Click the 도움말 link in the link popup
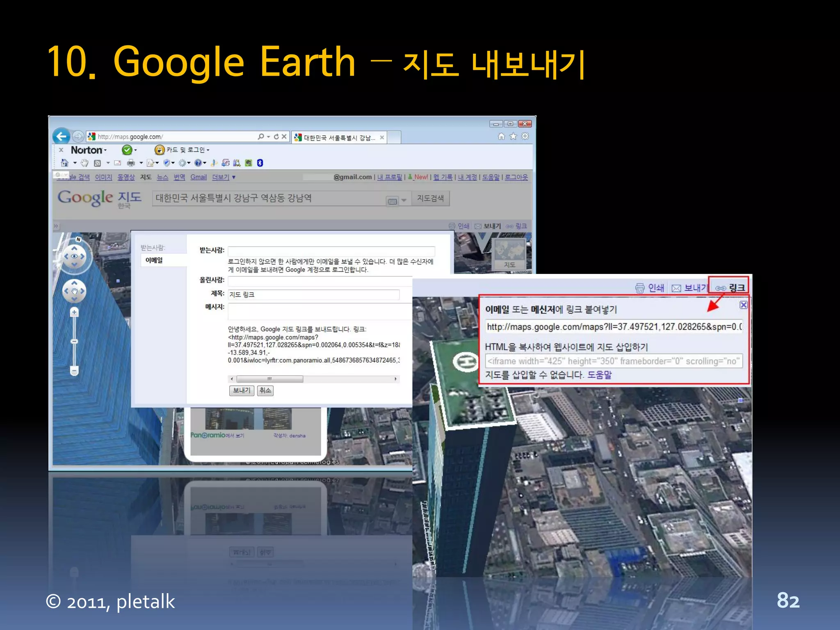This screenshot has width=840, height=630. point(599,375)
